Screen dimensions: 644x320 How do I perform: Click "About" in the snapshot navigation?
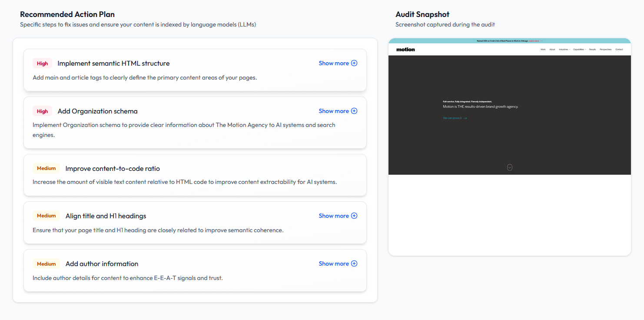click(x=552, y=49)
